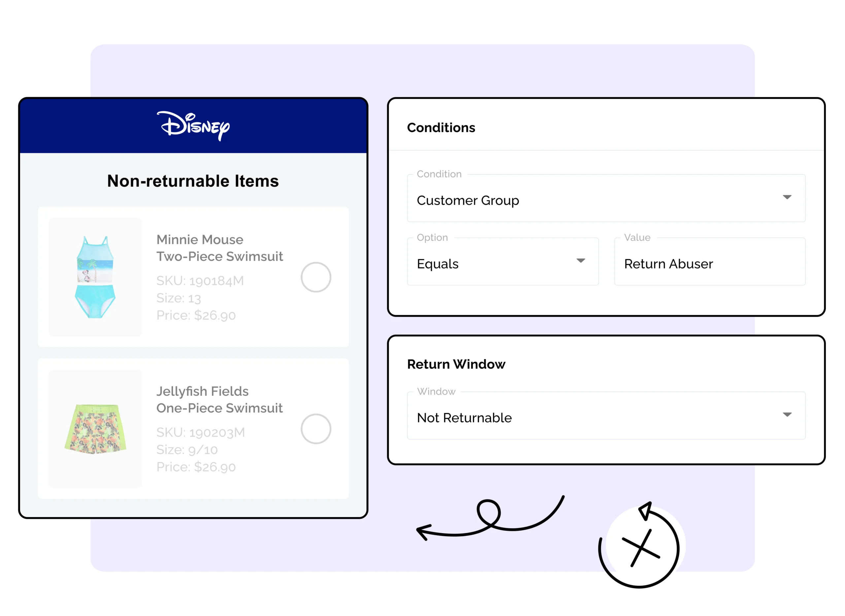This screenshot has height=616, width=845.
Task: Click the Jellyfish Fields Price: $26.90 text
Action: 196,467
